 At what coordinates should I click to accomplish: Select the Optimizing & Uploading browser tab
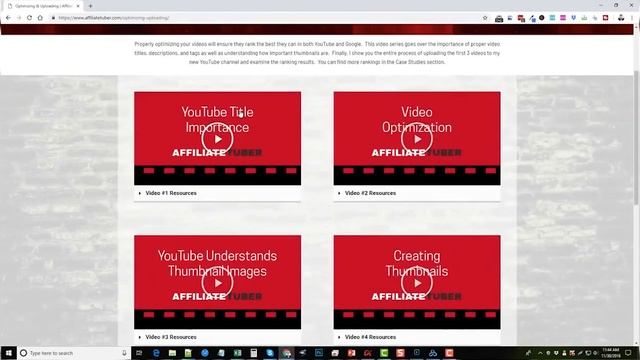(x=43, y=6)
